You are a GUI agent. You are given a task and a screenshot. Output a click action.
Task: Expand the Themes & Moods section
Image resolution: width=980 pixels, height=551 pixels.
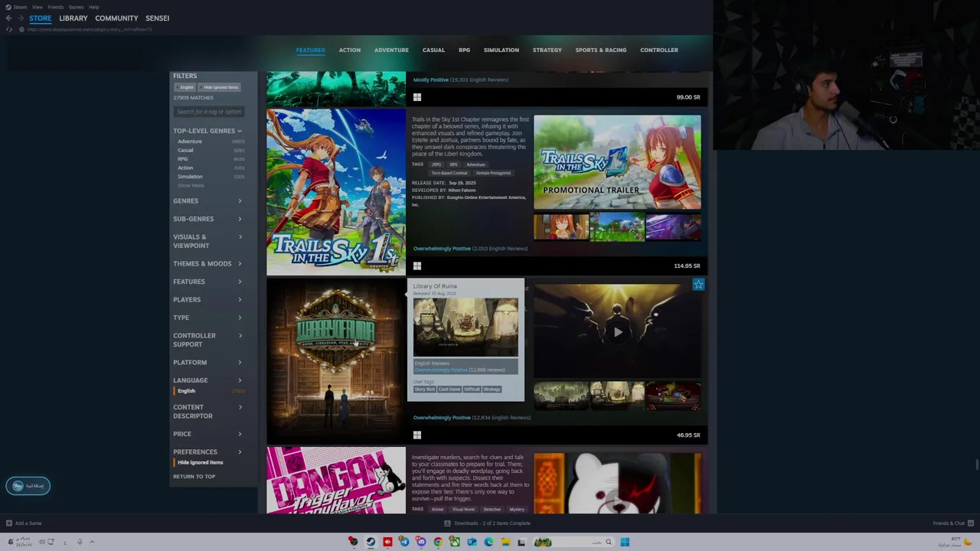pos(207,263)
